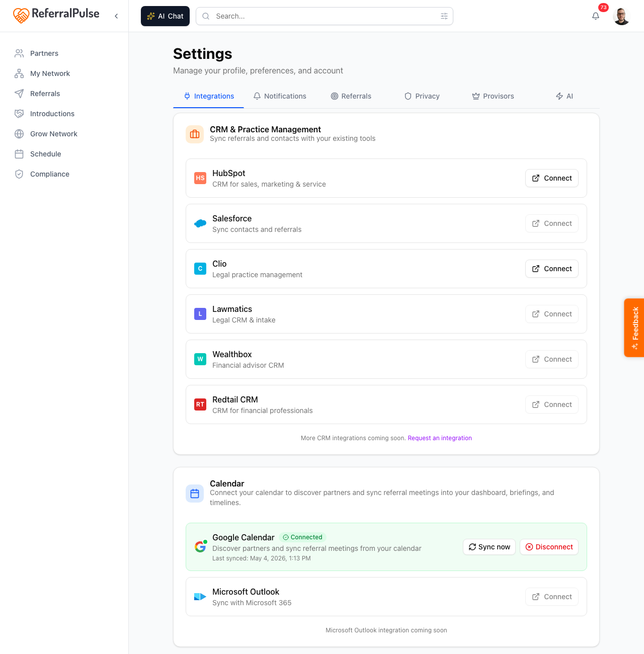644x654 pixels.
Task: Open the notifications bell
Action: [x=596, y=16]
